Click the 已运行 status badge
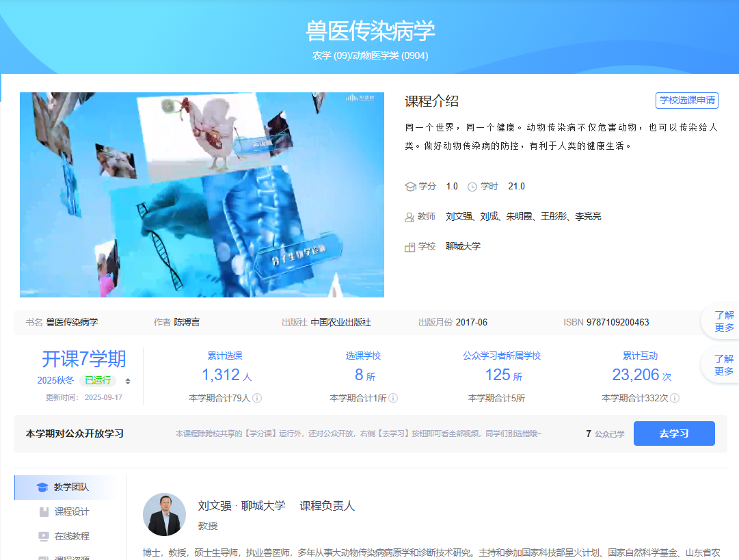Screen dimensions: 739x560 (x=97, y=381)
